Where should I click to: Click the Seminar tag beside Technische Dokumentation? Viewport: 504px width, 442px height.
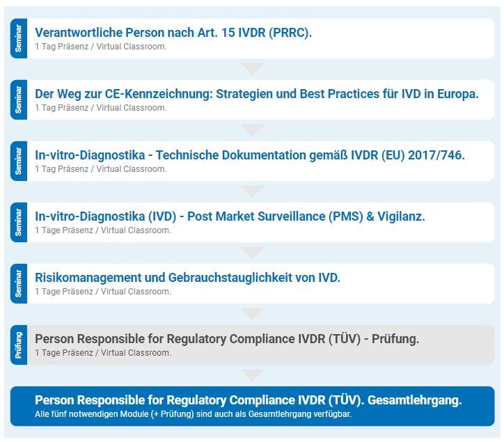19,161
